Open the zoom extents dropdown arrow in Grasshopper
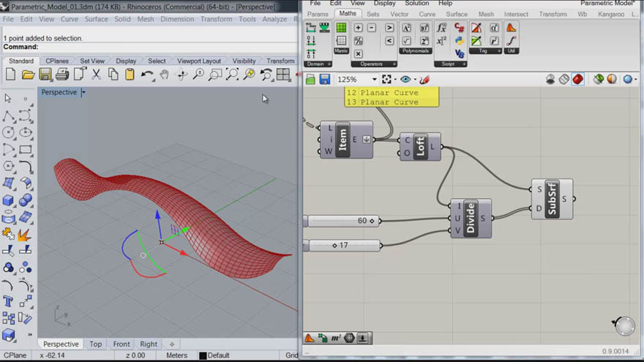The image size is (644, 362). [x=395, y=79]
